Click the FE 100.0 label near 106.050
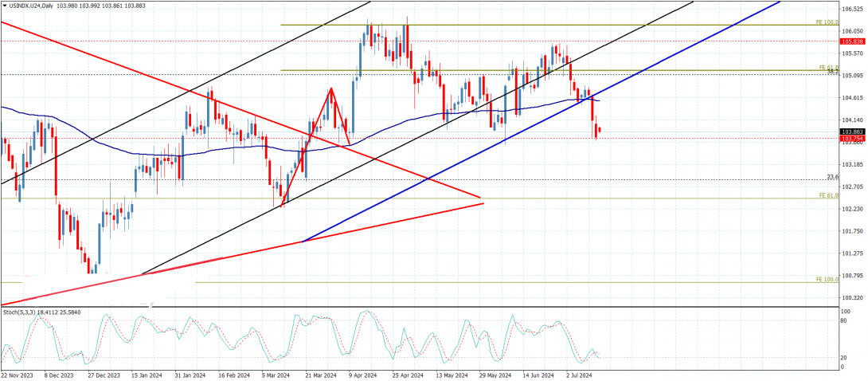This screenshot has width=868, height=381. point(827,22)
